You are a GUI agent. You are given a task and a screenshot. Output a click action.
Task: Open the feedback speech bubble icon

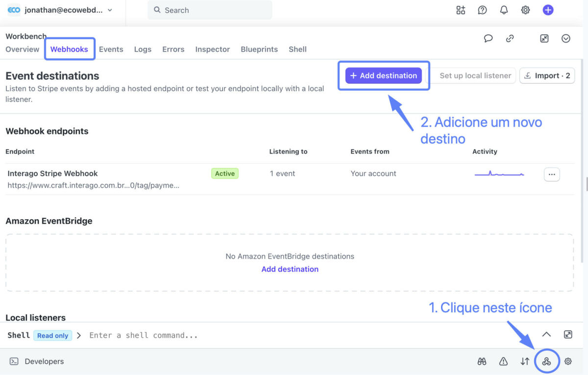tap(488, 38)
